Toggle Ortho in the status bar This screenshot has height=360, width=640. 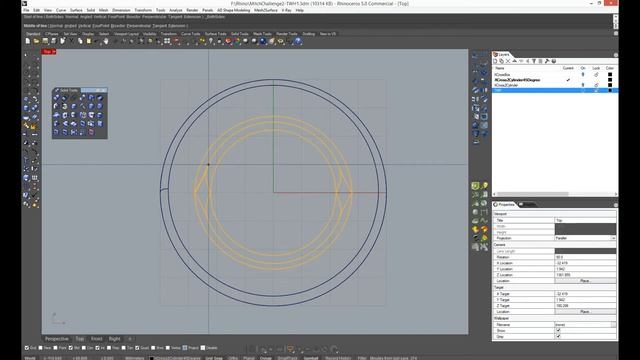click(233, 358)
